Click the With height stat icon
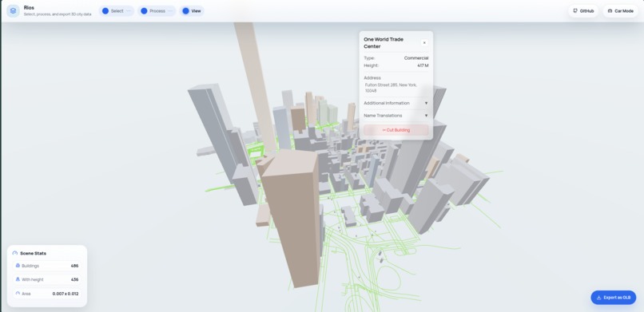This screenshot has height=312, width=644. point(18,279)
